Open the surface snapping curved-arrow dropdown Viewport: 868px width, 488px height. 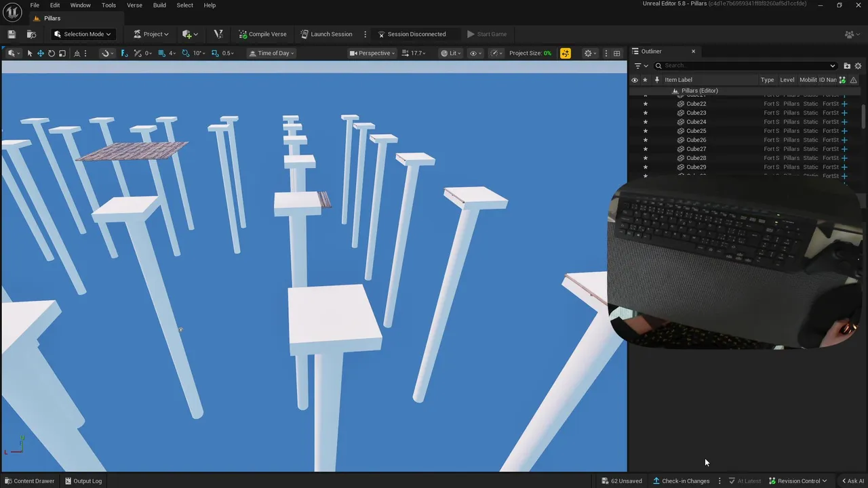pos(107,53)
